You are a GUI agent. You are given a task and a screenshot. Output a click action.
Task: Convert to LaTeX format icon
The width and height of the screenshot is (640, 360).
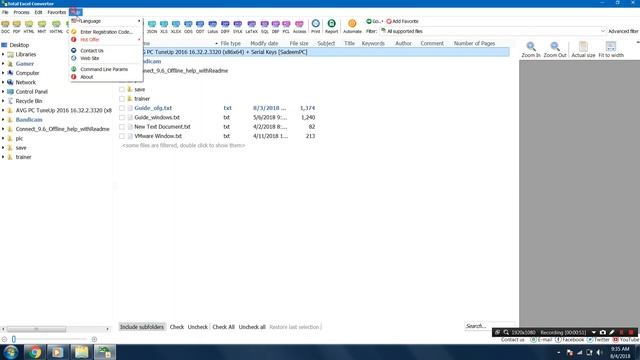click(x=251, y=26)
